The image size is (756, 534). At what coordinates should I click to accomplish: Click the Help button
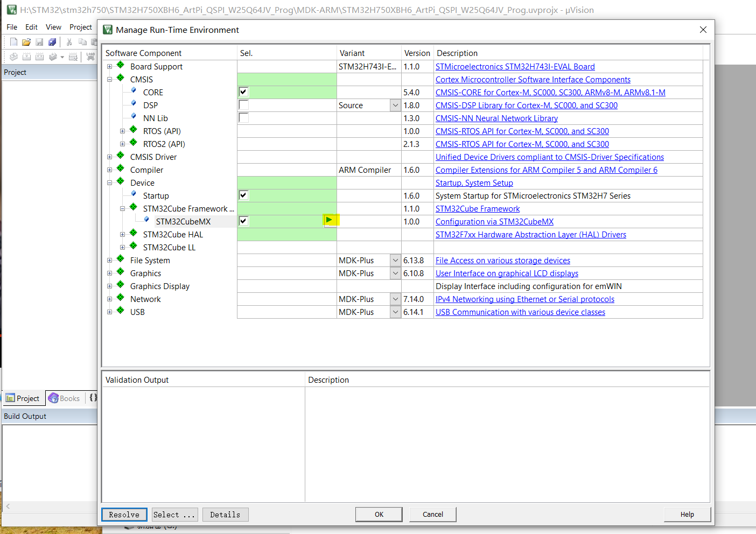tap(687, 514)
